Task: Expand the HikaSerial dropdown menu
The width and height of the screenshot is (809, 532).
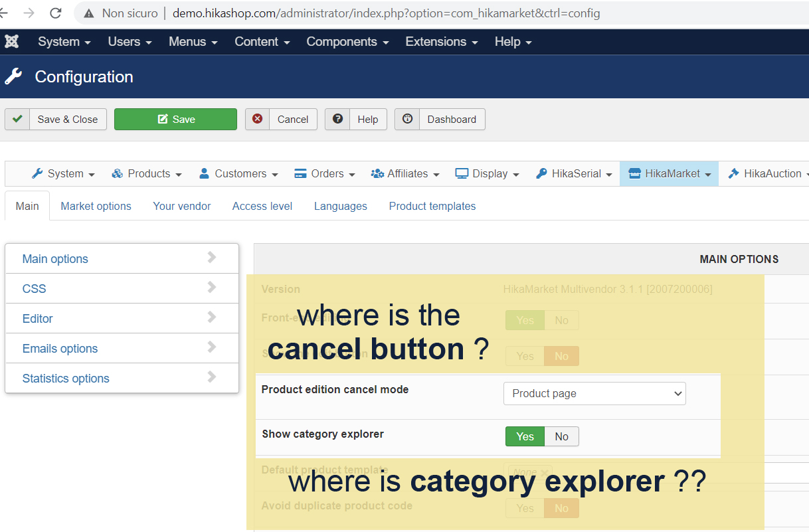Action: tap(574, 173)
